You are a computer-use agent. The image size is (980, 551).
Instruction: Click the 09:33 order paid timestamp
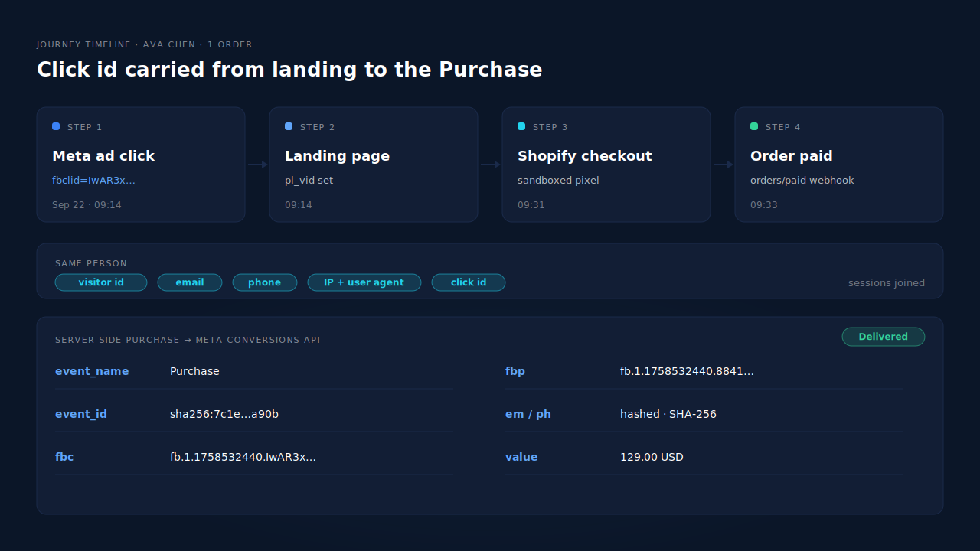(x=764, y=205)
